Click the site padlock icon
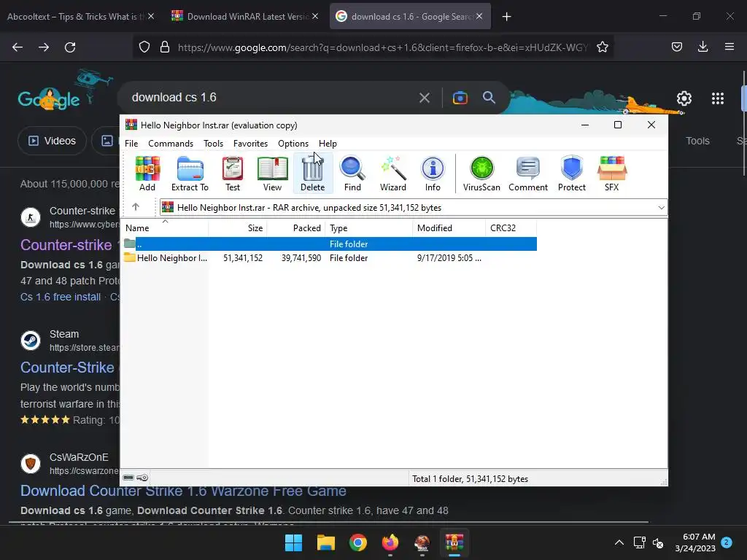The width and height of the screenshot is (747, 560). pyautogui.click(x=165, y=47)
